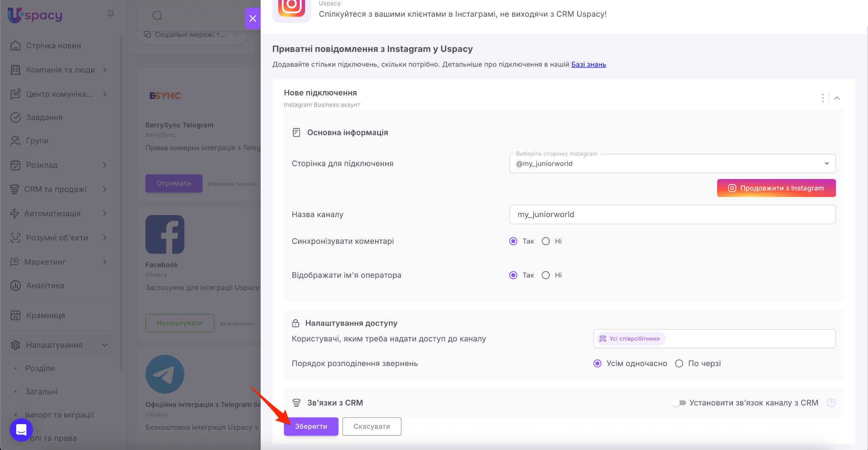Open Стрічка новин in the sidebar

coord(53,46)
